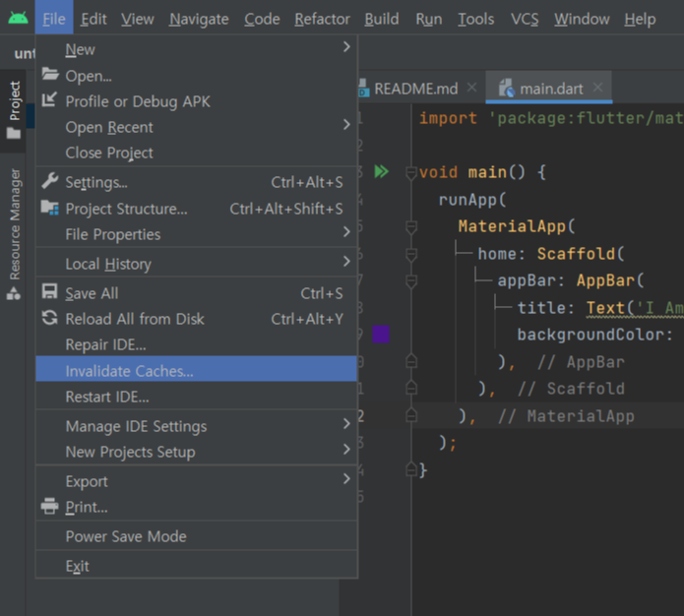This screenshot has height=616, width=684.
Task: Open the View menu
Action: tap(138, 19)
